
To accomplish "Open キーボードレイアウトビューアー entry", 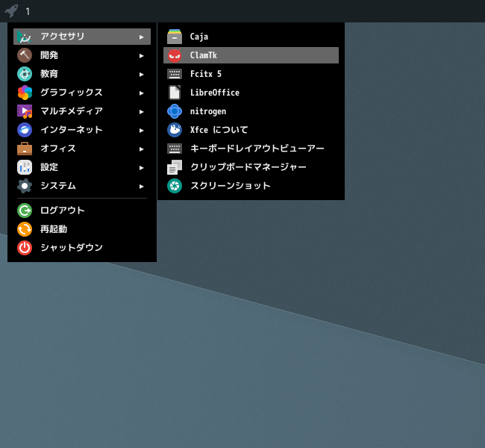I will (x=251, y=149).
